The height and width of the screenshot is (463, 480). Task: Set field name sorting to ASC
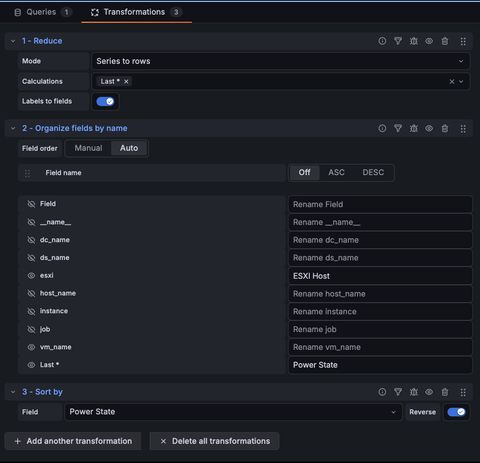[336, 173]
